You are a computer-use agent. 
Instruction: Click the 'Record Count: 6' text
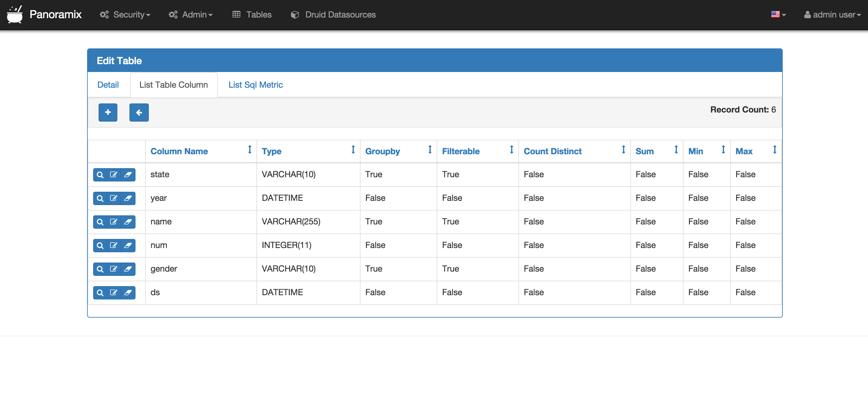point(743,109)
